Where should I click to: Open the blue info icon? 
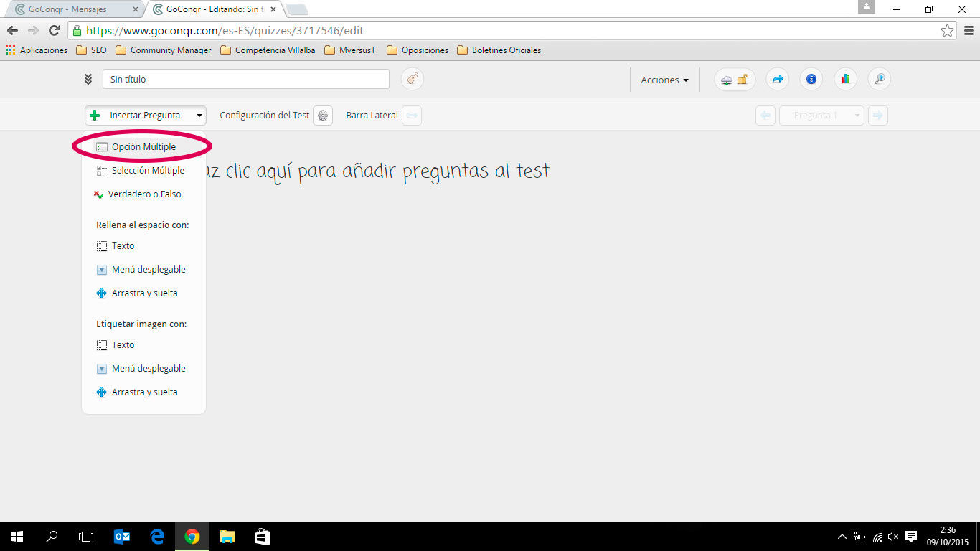click(x=811, y=79)
